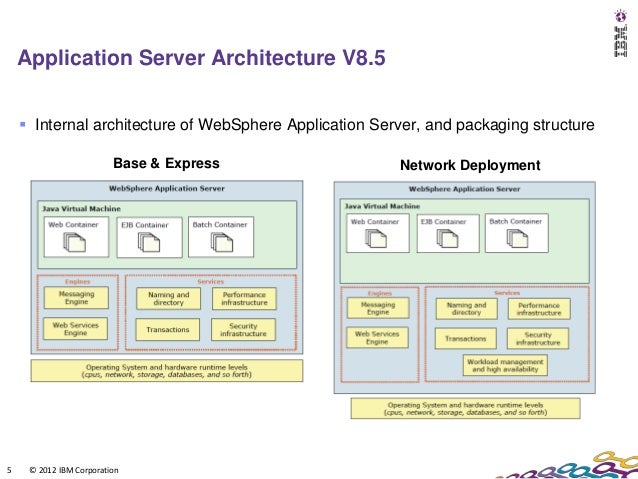Click the slide title 'Application Server Architecture V8.5'

point(201,57)
